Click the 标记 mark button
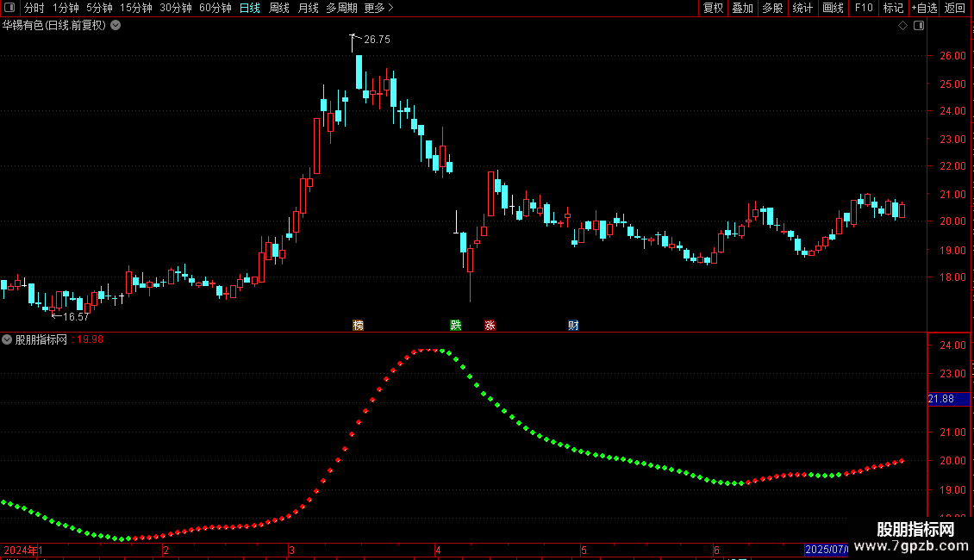Image resolution: width=974 pixels, height=560 pixels. 893,8
